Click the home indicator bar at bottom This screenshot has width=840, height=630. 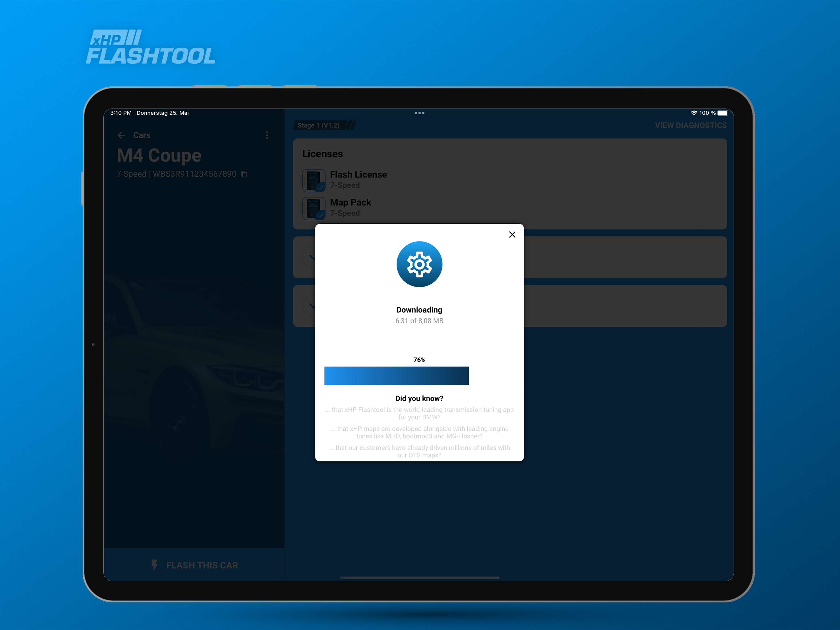pos(419,578)
